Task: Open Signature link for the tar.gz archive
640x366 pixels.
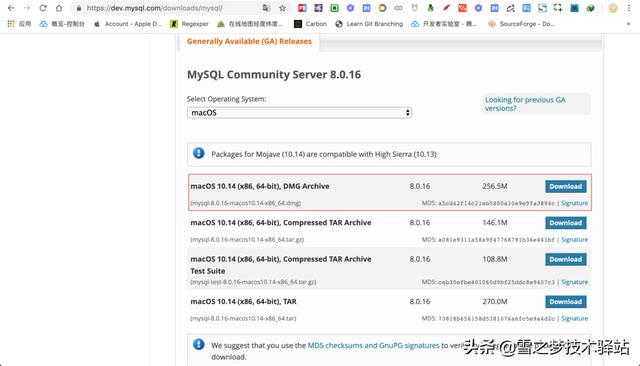Action: (574, 240)
